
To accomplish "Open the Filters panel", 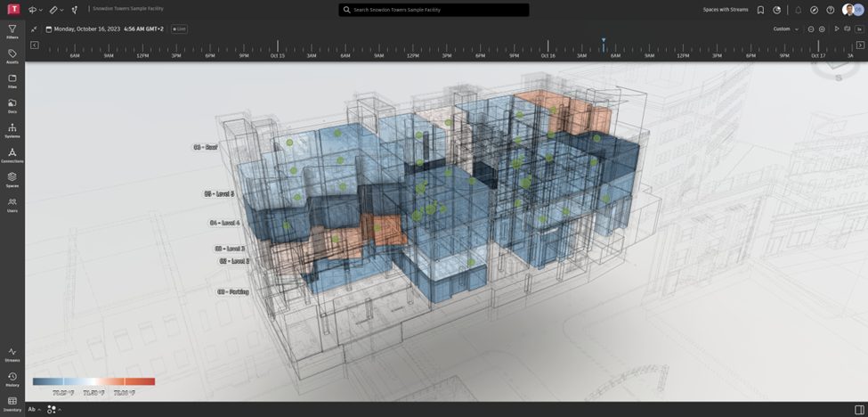I will tap(12, 31).
